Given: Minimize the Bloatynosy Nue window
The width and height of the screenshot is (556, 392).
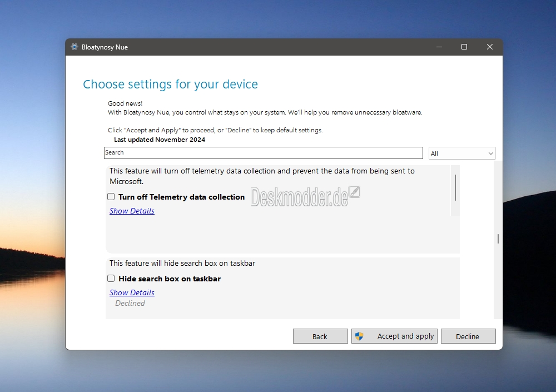Looking at the screenshot, I should [x=439, y=47].
